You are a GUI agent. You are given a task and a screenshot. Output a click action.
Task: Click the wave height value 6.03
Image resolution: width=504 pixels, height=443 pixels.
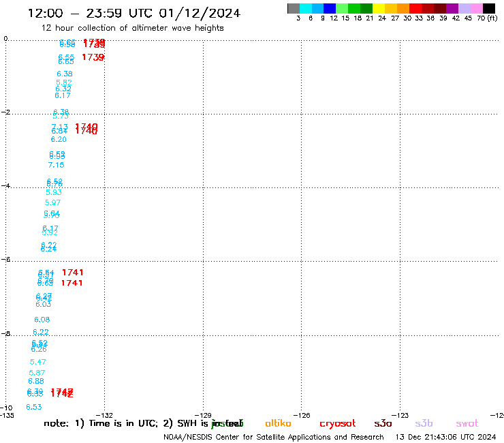point(44,305)
